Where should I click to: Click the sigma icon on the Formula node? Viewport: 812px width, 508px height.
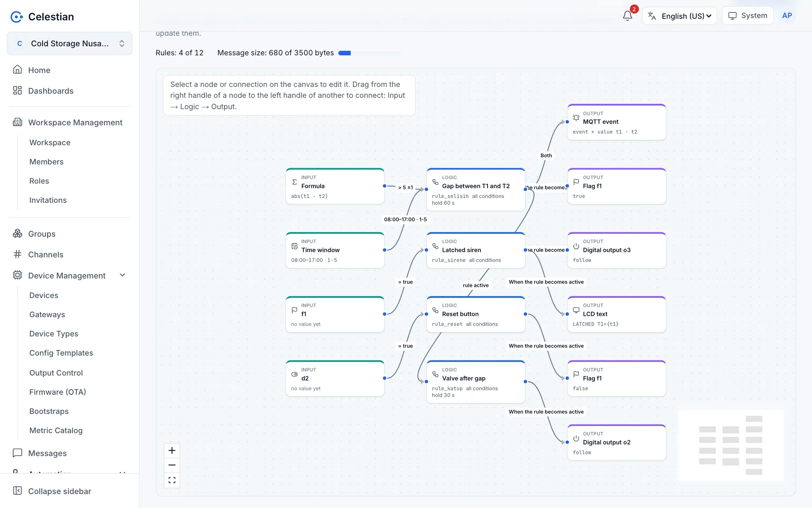(295, 182)
